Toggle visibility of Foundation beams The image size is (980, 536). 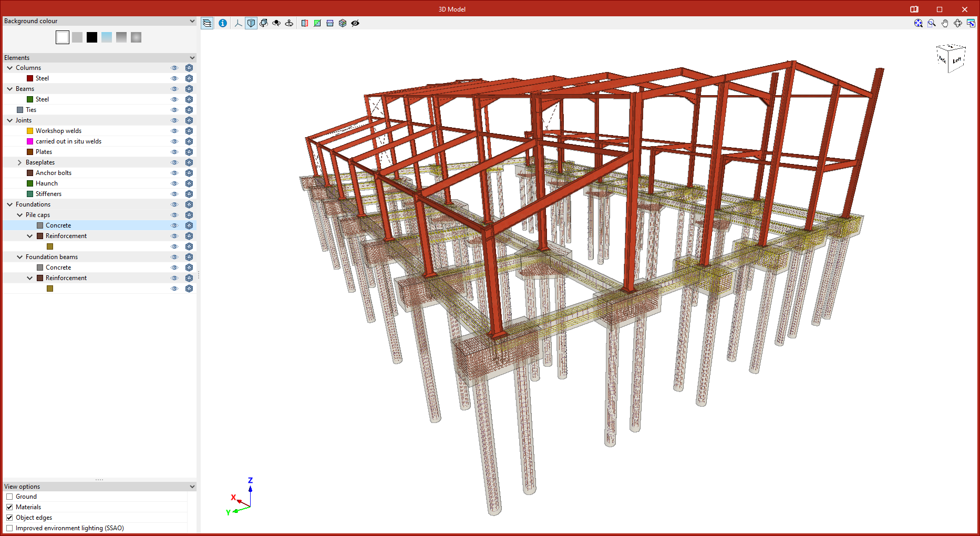[x=174, y=257]
